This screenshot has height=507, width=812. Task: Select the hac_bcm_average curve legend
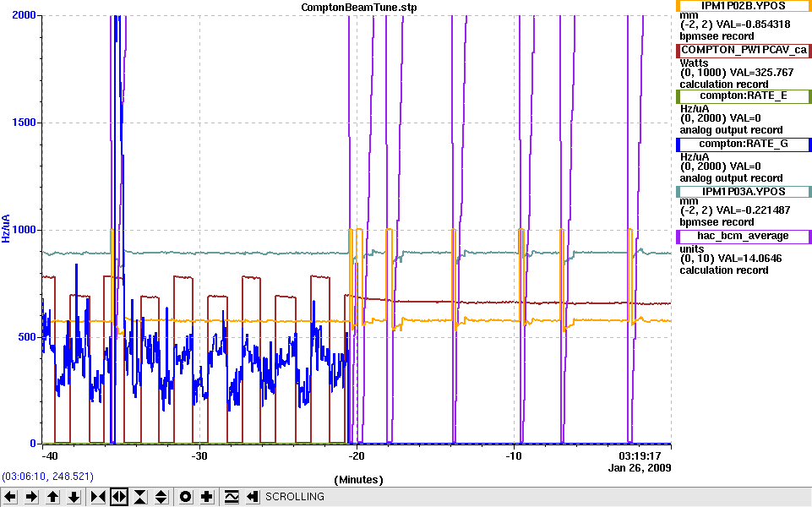point(744,236)
